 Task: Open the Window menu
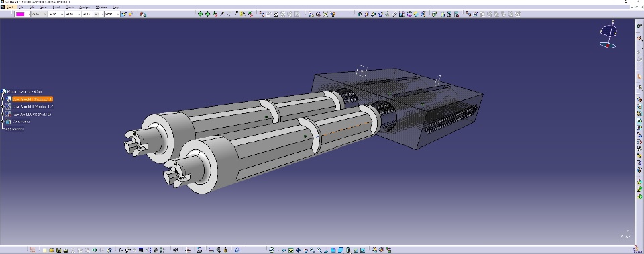coord(101,7)
